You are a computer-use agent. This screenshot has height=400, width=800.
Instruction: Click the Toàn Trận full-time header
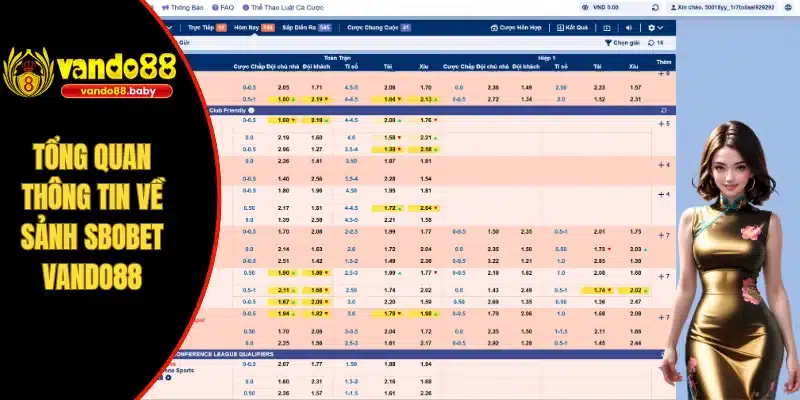337,58
